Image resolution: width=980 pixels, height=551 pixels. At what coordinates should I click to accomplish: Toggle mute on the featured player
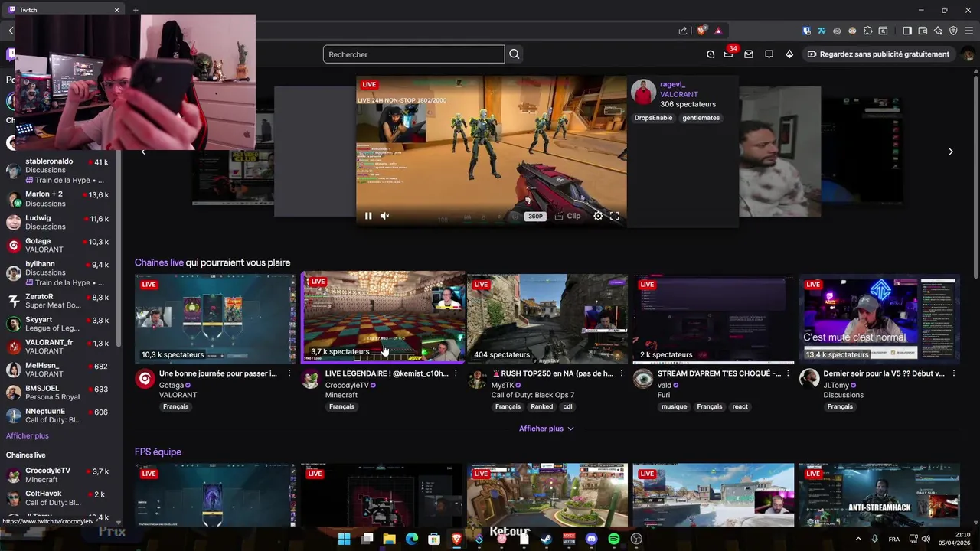pyautogui.click(x=385, y=216)
